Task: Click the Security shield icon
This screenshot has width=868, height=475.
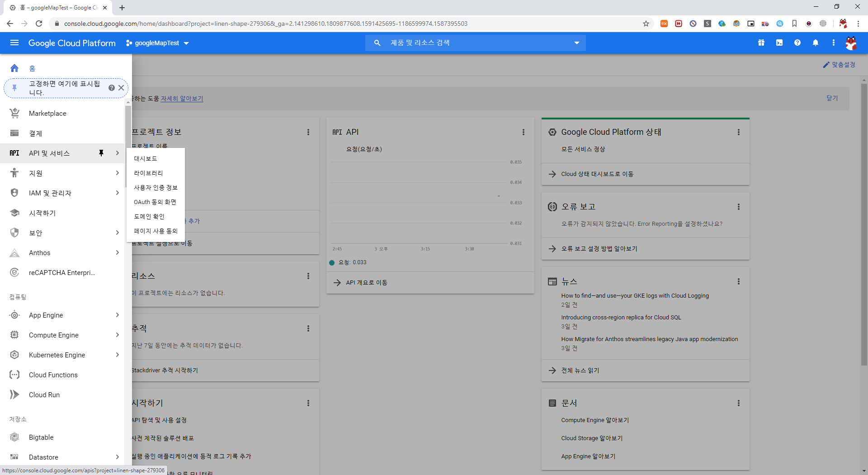Action: coord(14,233)
